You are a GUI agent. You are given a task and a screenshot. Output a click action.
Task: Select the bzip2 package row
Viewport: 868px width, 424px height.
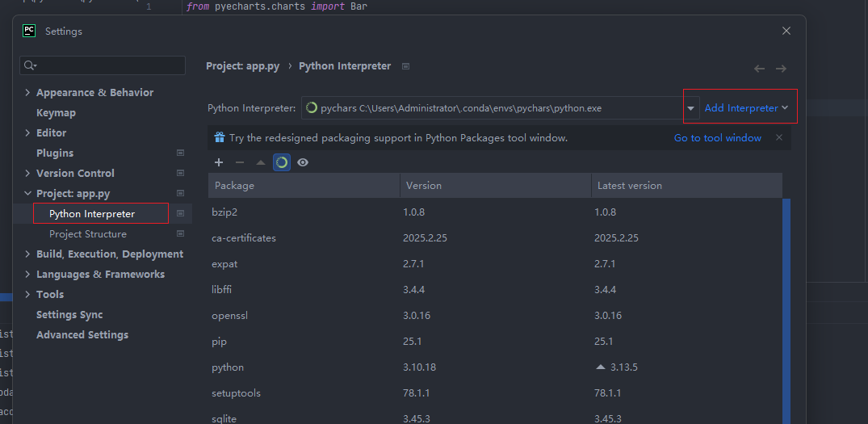(x=495, y=212)
